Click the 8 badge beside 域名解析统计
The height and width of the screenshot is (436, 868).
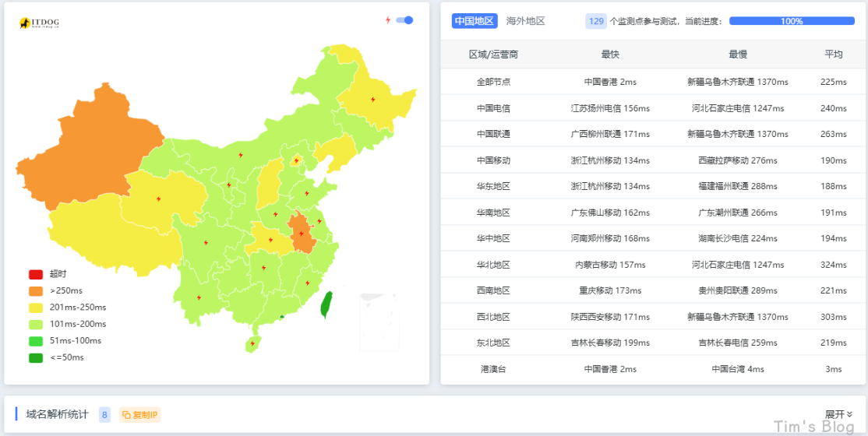(x=104, y=414)
